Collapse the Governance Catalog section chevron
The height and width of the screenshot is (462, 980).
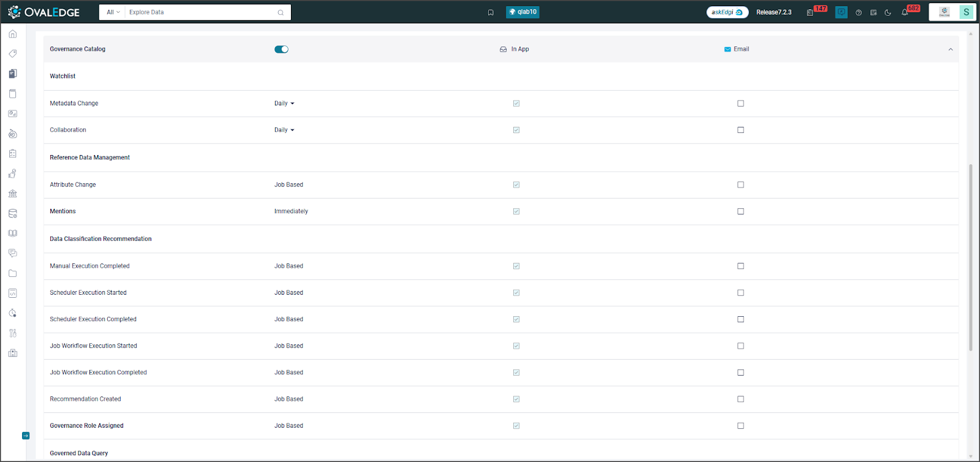pyautogui.click(x=951, y=50)
